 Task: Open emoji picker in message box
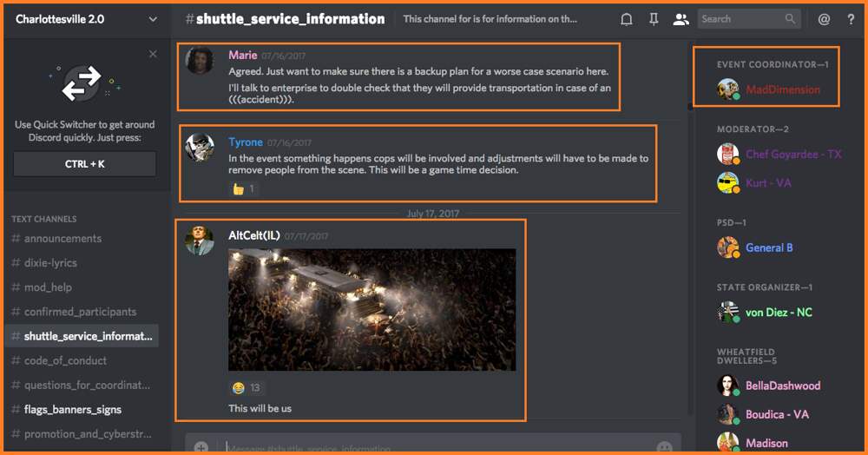click(664, 447)
